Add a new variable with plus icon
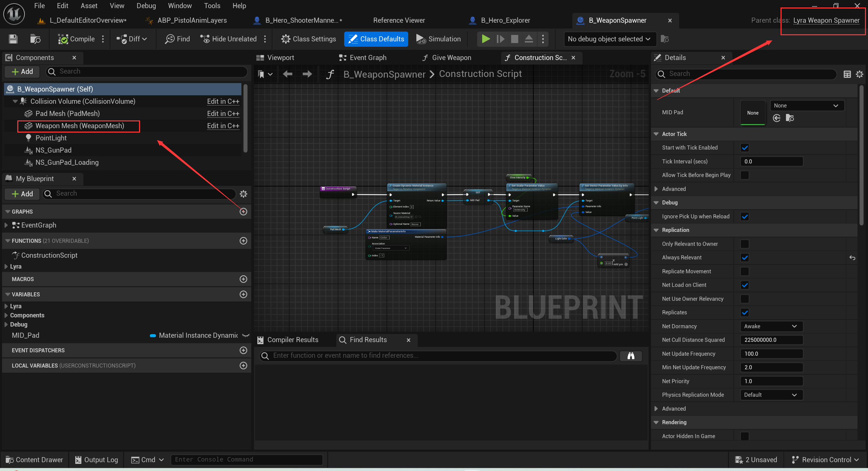Viewport: 868px width, 471px height. (x=243, y=294)
